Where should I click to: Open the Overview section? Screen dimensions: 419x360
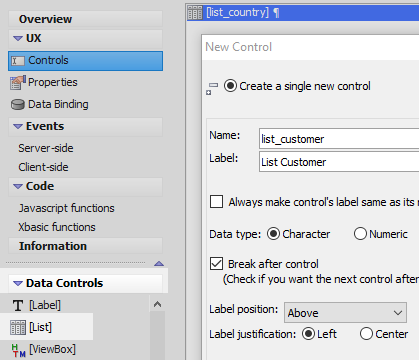(85, 19)
